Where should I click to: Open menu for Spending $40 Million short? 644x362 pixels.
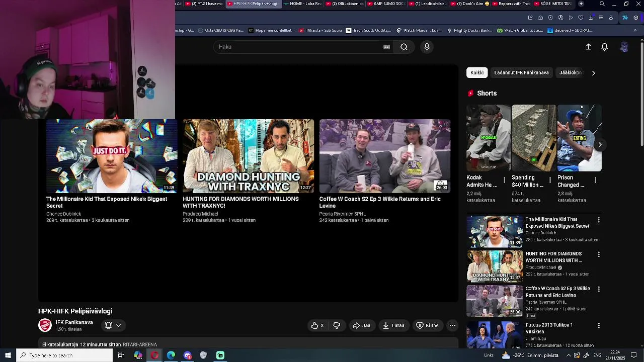(550, 180)
